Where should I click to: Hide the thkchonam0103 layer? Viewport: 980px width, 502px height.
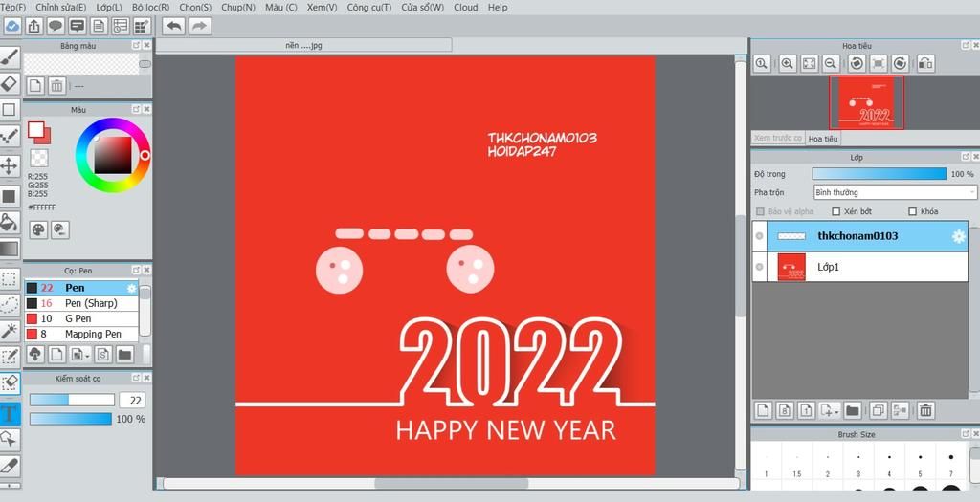[759, 236]
